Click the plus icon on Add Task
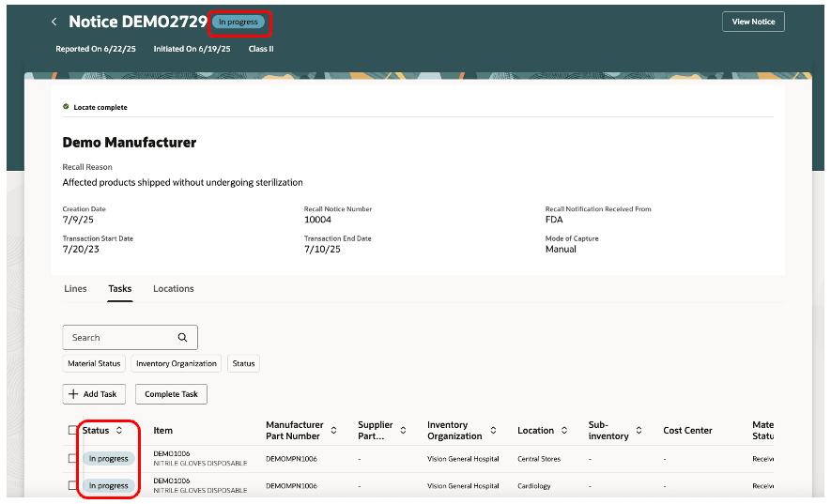 pos(73,394)
